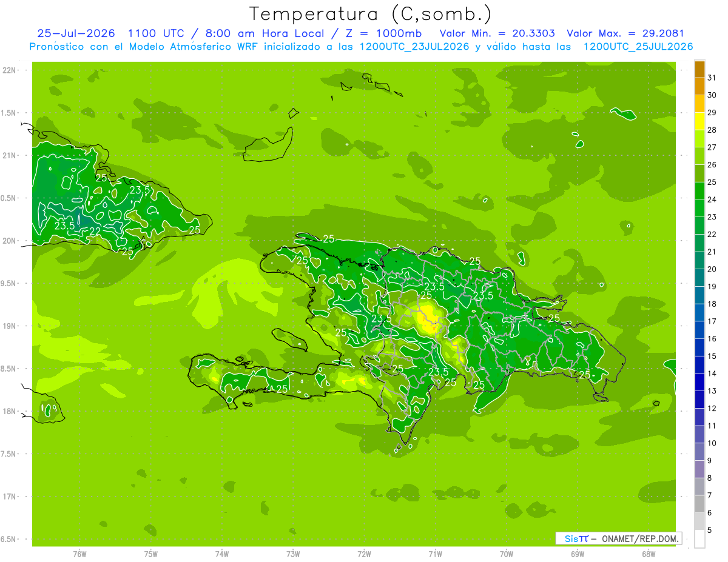Click the 22N latitude axis label

(x=10, y=70)
